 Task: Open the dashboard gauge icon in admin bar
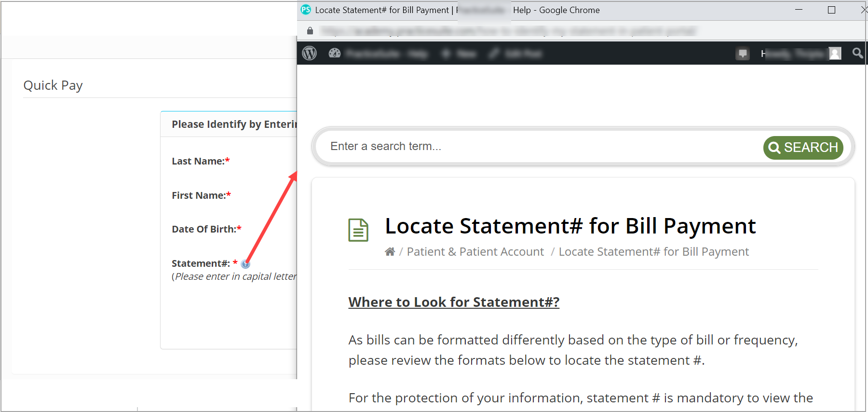(x=335, y=53)
